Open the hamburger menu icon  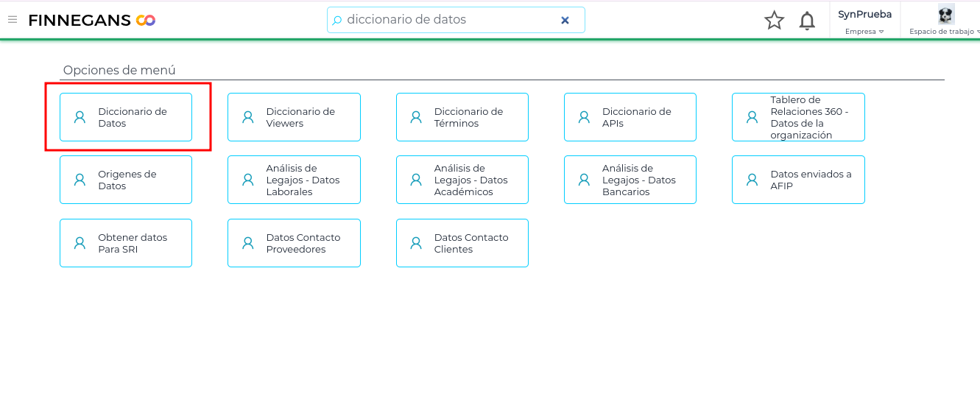coord(13,20)
